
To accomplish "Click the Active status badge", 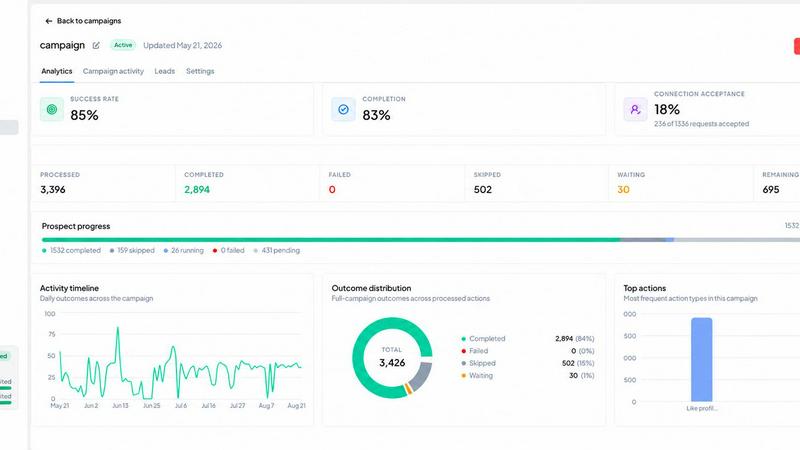I will [123, 45].
